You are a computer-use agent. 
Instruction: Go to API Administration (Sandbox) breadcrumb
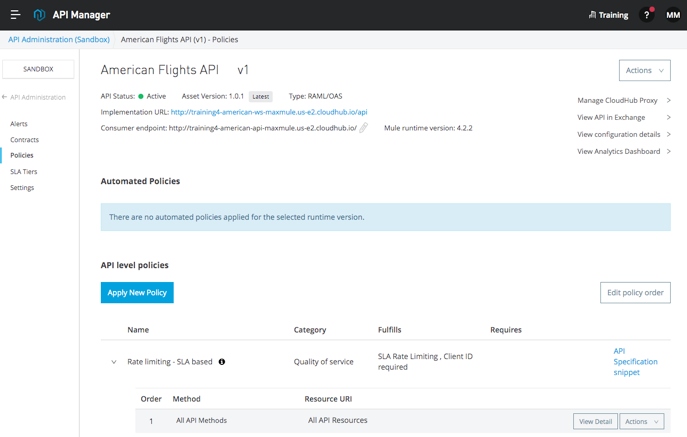(59, 39)
